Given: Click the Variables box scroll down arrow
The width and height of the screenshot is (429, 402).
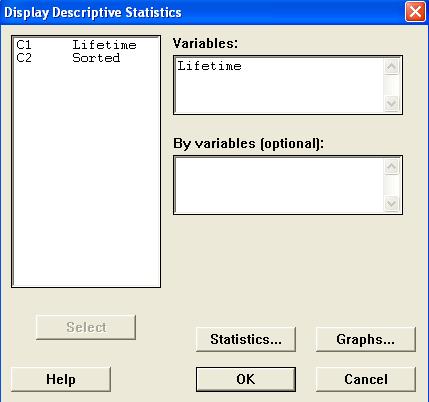Looking at the screenshot, I should (x=391, y=104).
